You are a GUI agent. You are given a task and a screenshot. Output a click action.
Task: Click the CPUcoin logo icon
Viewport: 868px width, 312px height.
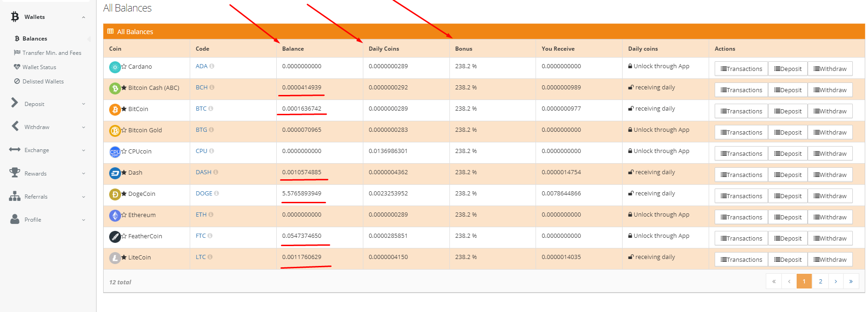115,152
